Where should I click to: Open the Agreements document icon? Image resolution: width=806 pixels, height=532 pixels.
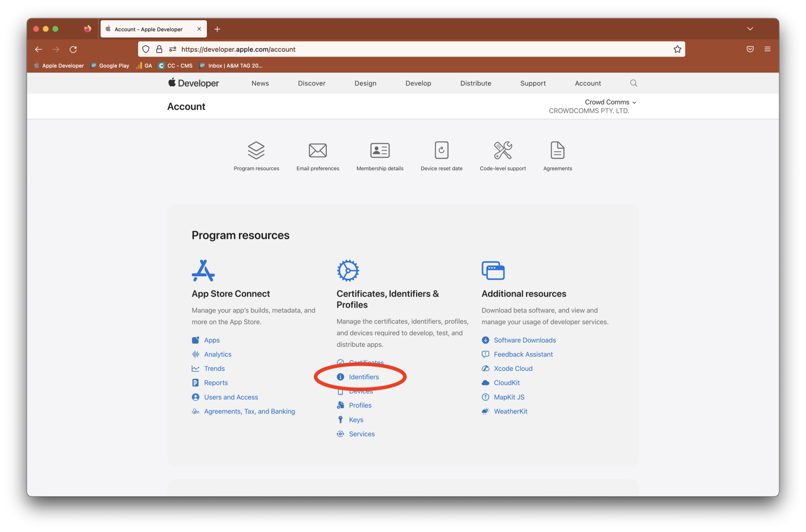pos(557,151)
